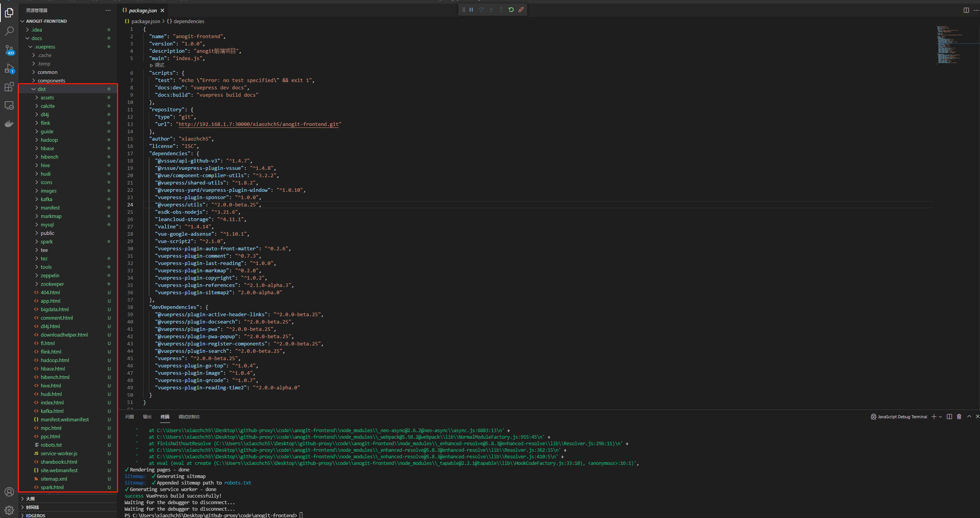Image resolution: width=980 pixels, height=518 pixels.
Task: Open 404.html file
Action: point(68,292)
